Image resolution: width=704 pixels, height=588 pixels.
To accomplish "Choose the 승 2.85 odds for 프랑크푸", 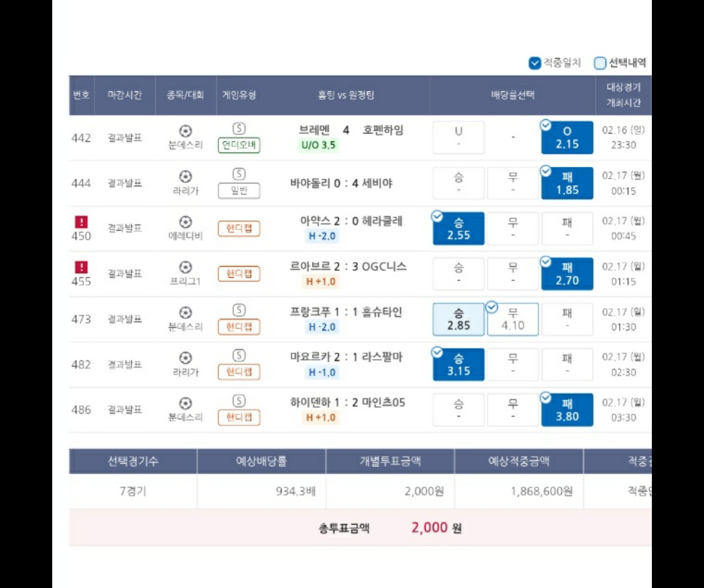I will (459, 319).
